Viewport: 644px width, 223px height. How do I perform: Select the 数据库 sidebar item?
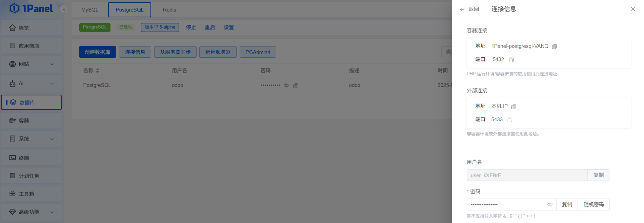pyautogui.click(x=31, y=103)
